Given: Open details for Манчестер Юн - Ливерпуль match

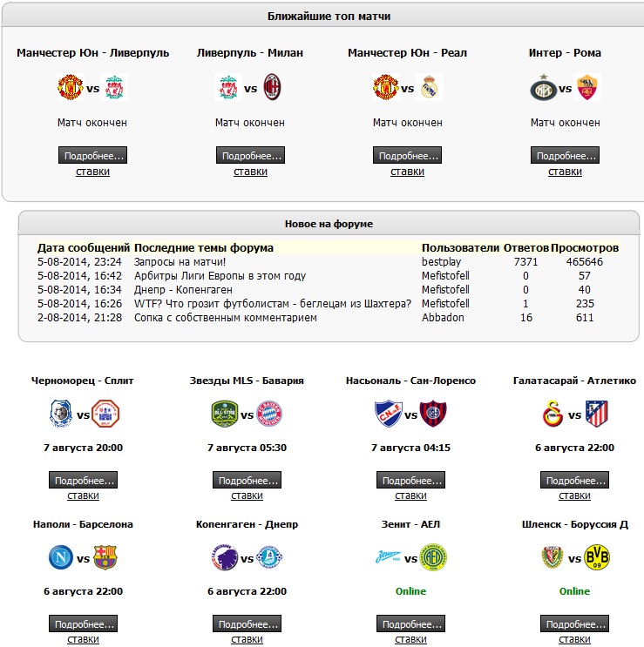Looking at the screenshot, I should (93, 156).
